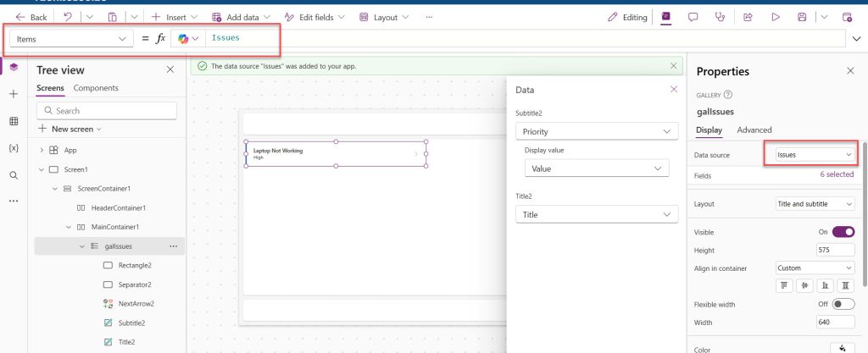Open the Comments icon
The width and height of the screenshot is (868, 353).
[693, 17]
